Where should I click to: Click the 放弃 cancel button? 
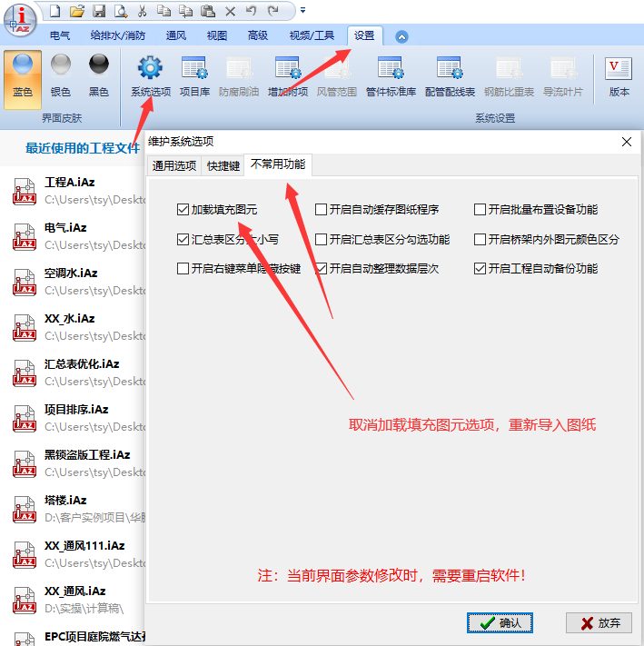tap(599, 622)
